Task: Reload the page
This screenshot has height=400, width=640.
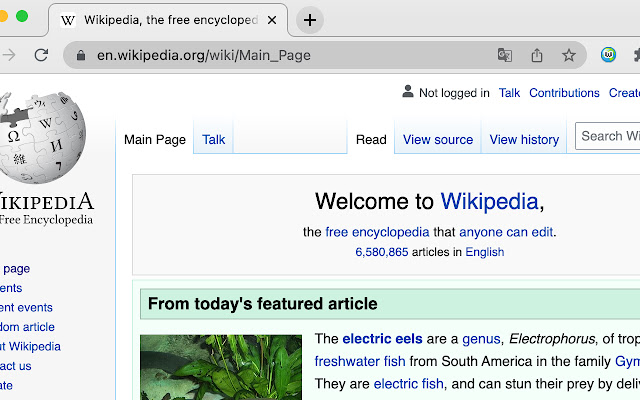Action: [41, 55]
